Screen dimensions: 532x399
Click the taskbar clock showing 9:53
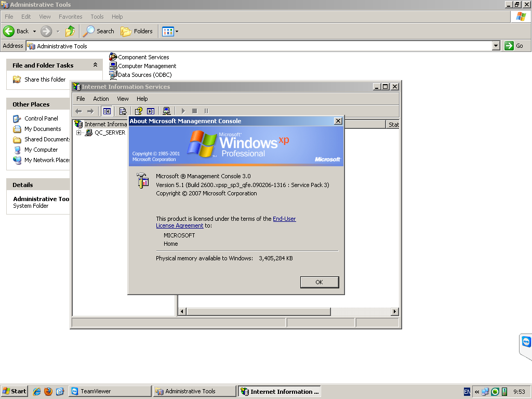pos(519,392)
